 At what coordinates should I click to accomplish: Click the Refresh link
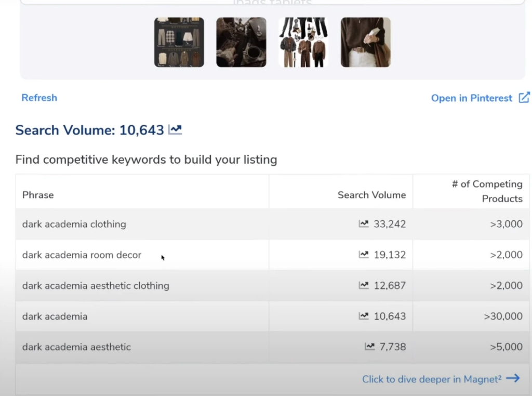click(39, 98)
